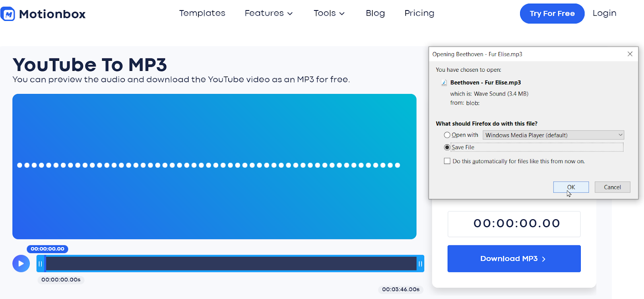This screenshot has height=299, width=644.
Task: Select the Open with radio option
Action: pyautogui.click(x=447, y=135)
